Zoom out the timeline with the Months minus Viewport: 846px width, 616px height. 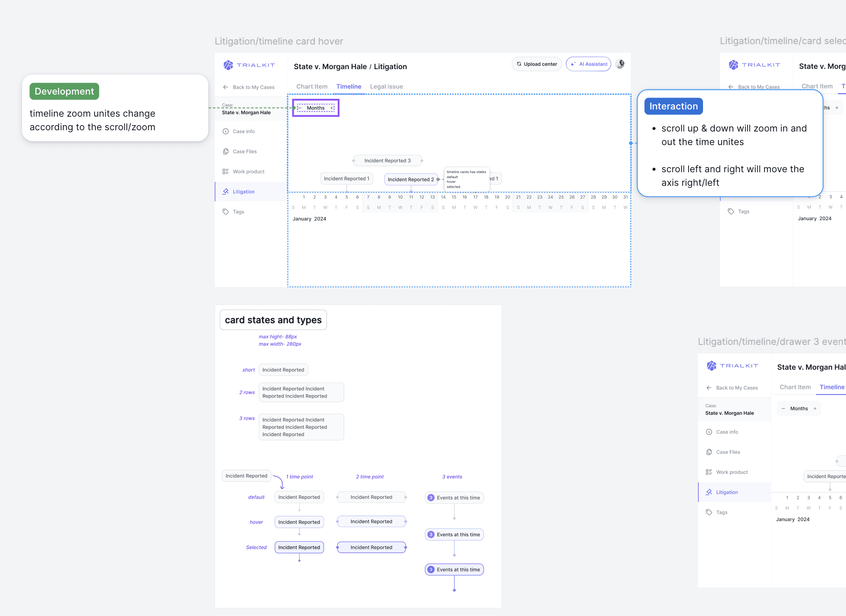coord(300,108)
